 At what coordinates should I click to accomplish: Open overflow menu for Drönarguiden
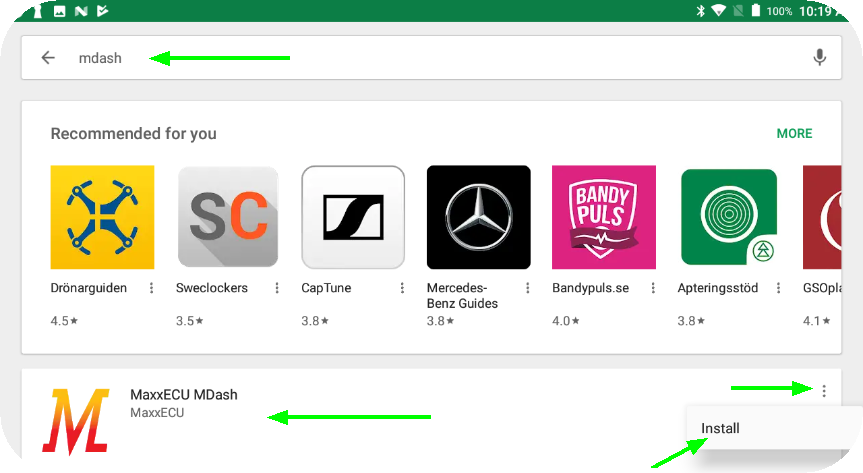pos(151,288)
